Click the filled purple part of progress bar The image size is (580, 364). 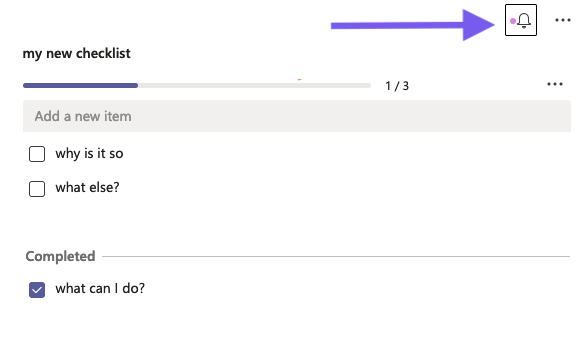coord(80,85)
